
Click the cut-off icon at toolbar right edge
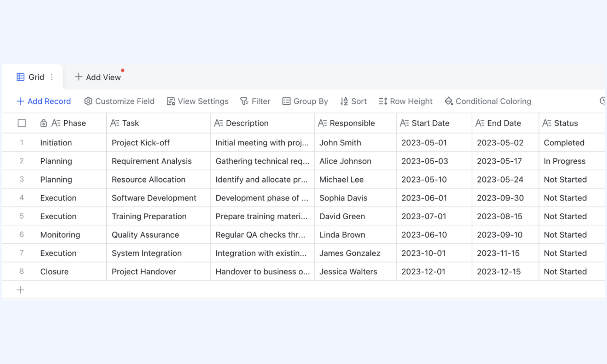602,101
